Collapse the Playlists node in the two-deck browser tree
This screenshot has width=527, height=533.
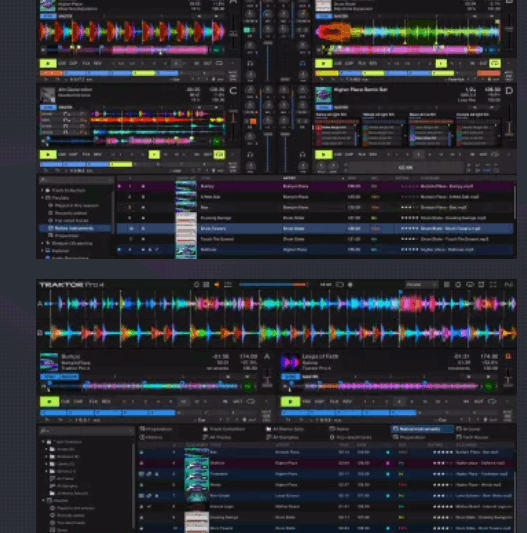pyautogui.click(x=44, y=501)
